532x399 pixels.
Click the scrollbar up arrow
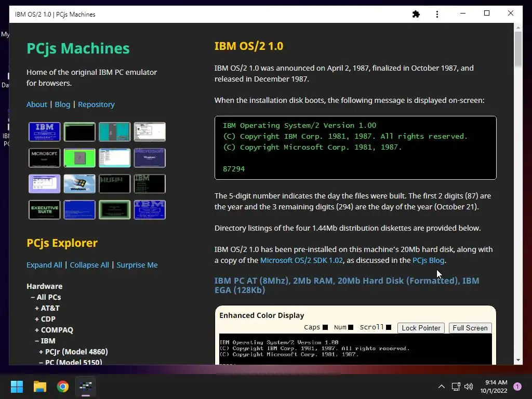(518, 27)
